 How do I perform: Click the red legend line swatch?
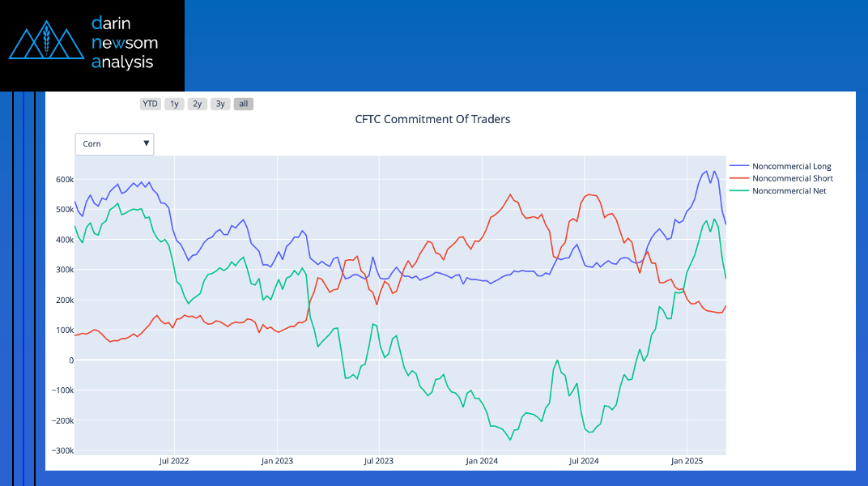pos(739,178)
